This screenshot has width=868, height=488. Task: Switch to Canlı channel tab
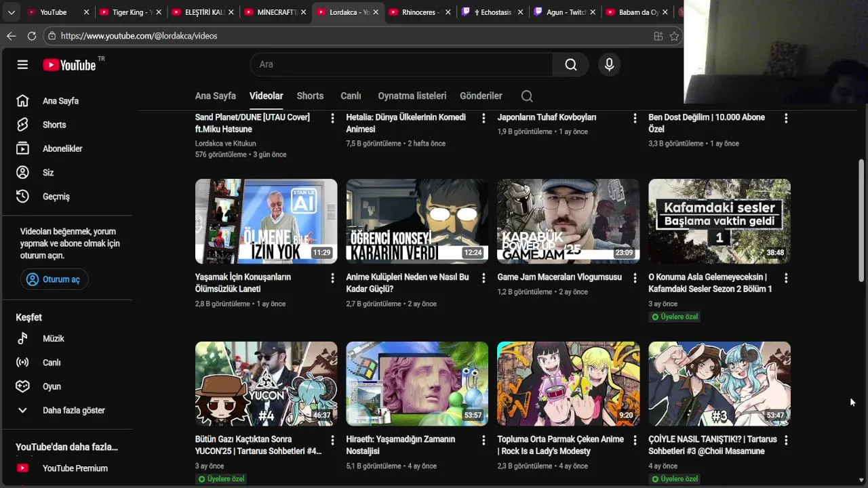[351, 96]
